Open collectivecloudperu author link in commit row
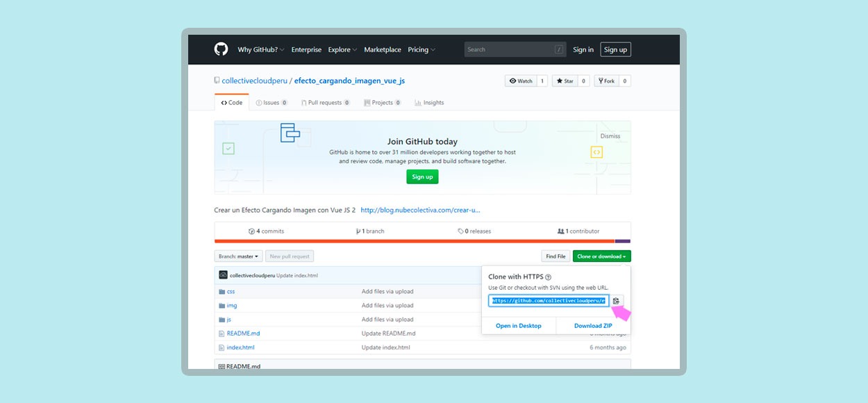 pyautogui.click(x=252, y=276)
